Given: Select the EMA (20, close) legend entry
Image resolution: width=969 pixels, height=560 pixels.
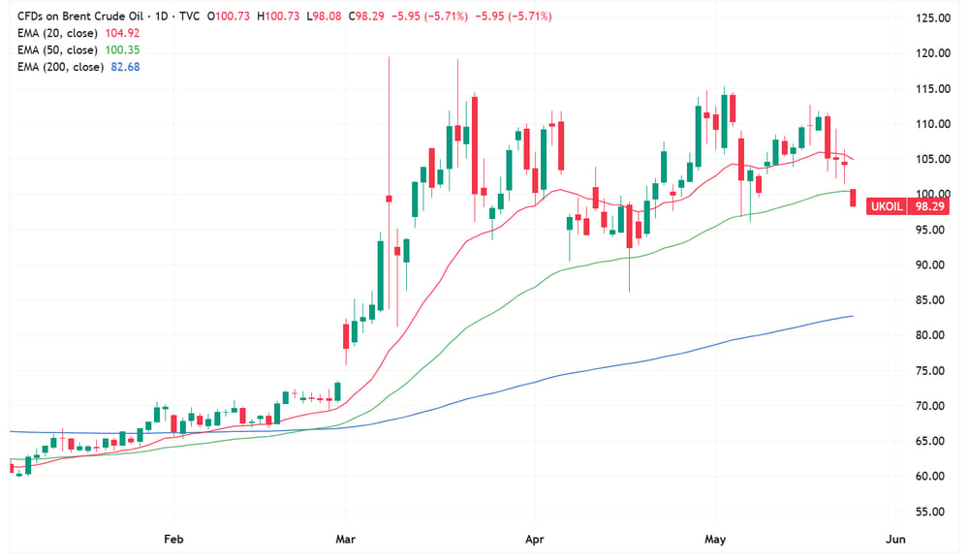Looking at the screenshot, I should pos(78,33).
